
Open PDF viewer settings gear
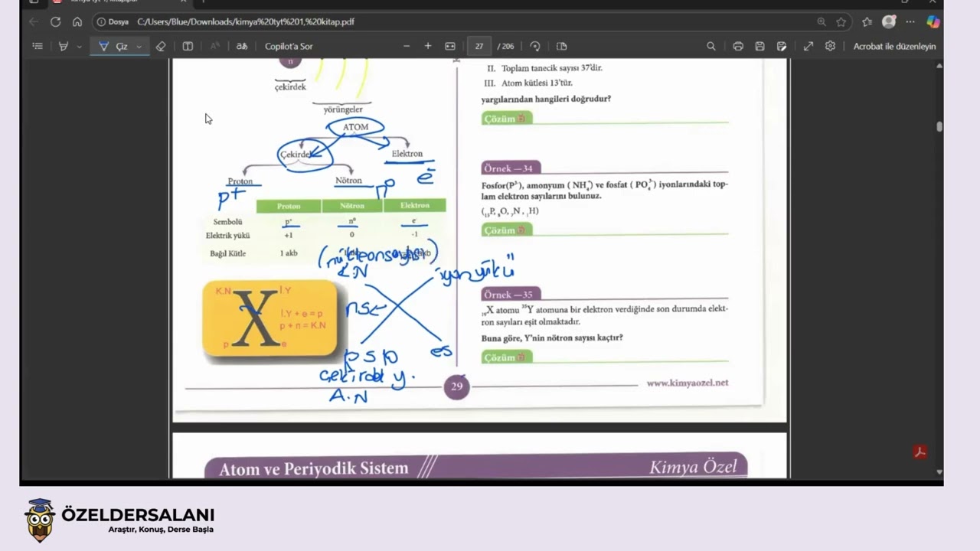click(830, 46)
